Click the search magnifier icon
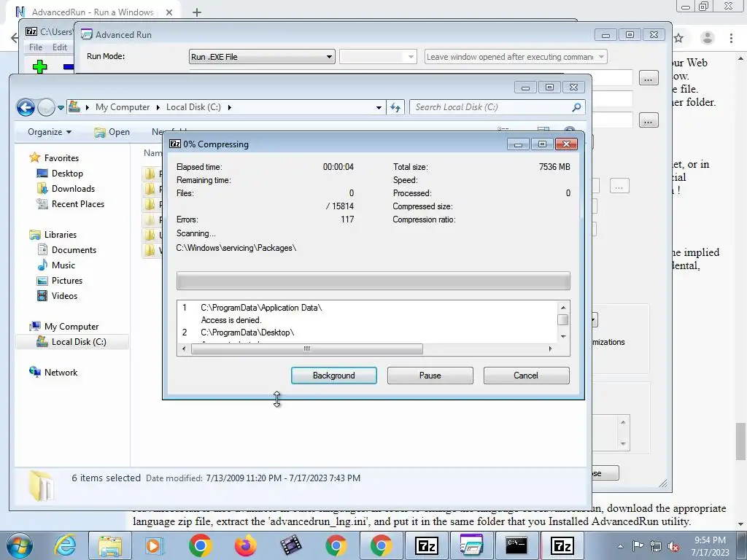 [576, 107]
